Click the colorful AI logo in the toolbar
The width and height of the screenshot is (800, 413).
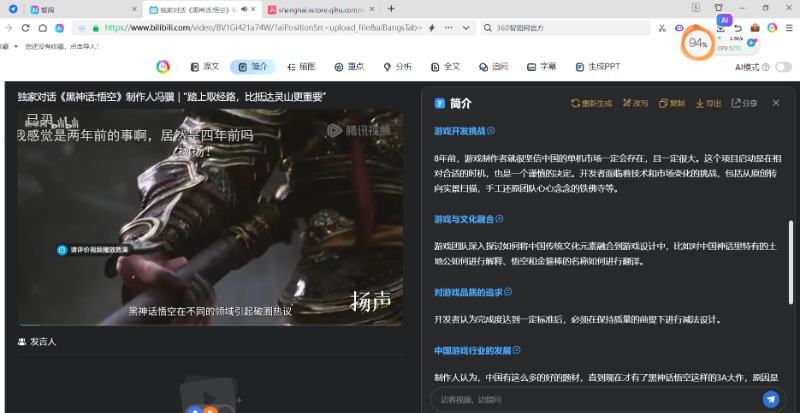click(163, 67)
